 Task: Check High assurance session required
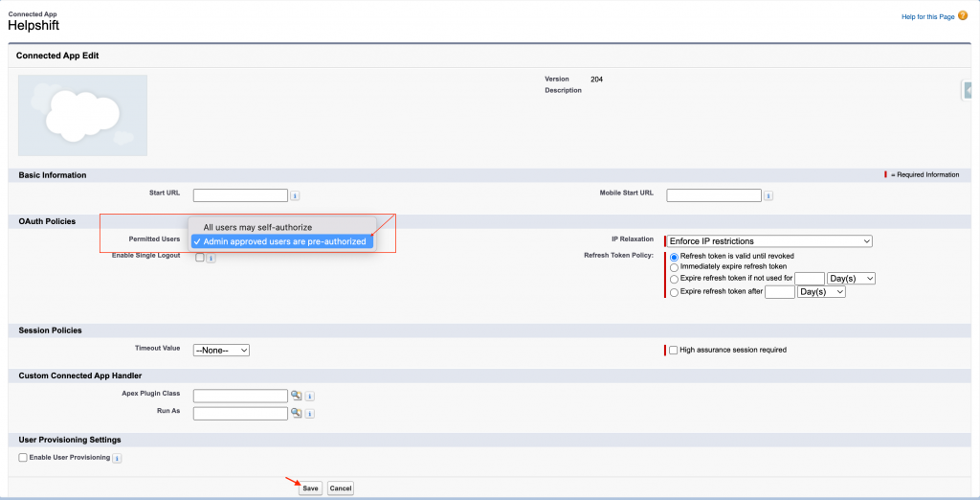674,350
